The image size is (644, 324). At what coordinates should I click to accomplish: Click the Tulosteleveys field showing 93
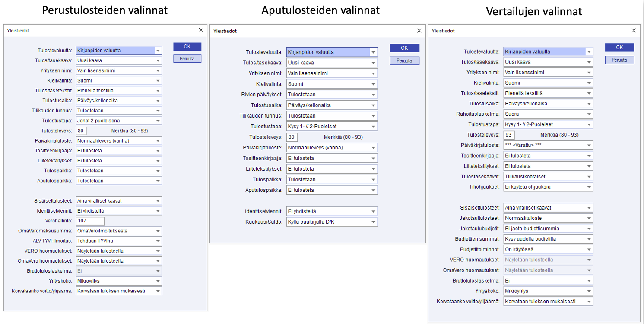(509, 135)
